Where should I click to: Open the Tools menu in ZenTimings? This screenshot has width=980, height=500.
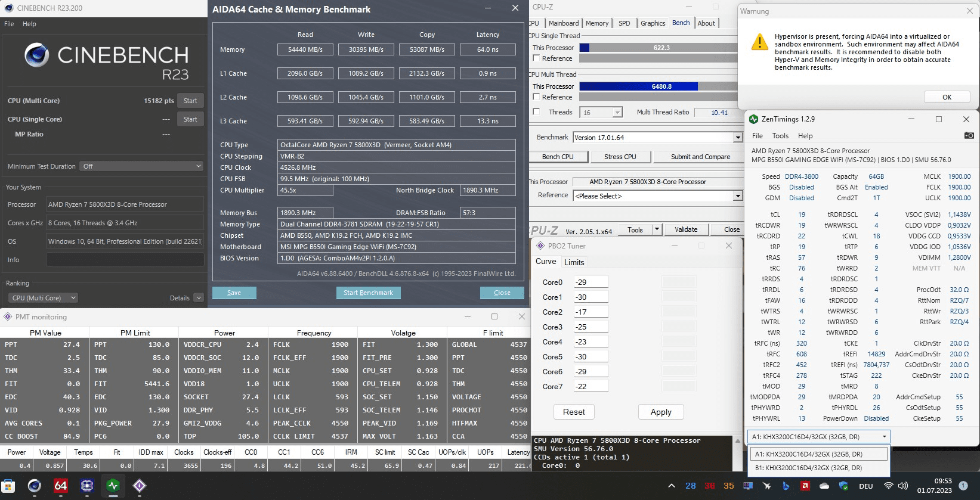(780, 136)
